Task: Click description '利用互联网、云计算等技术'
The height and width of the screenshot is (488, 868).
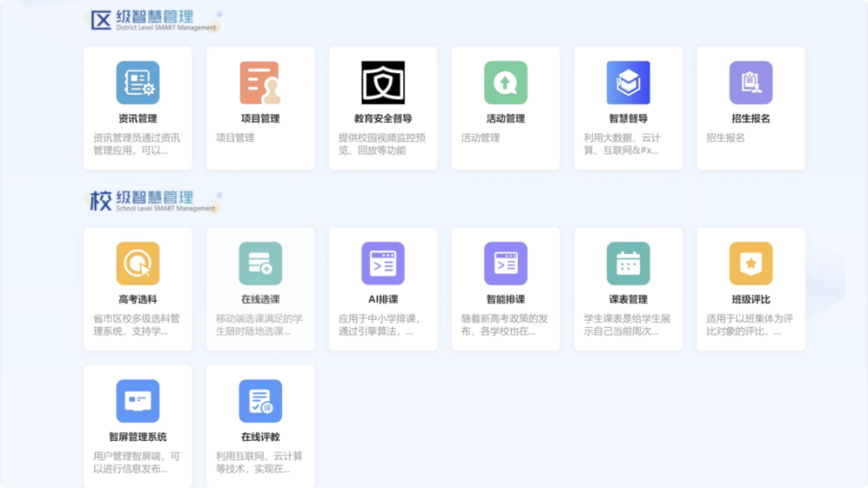Action: 259,463
